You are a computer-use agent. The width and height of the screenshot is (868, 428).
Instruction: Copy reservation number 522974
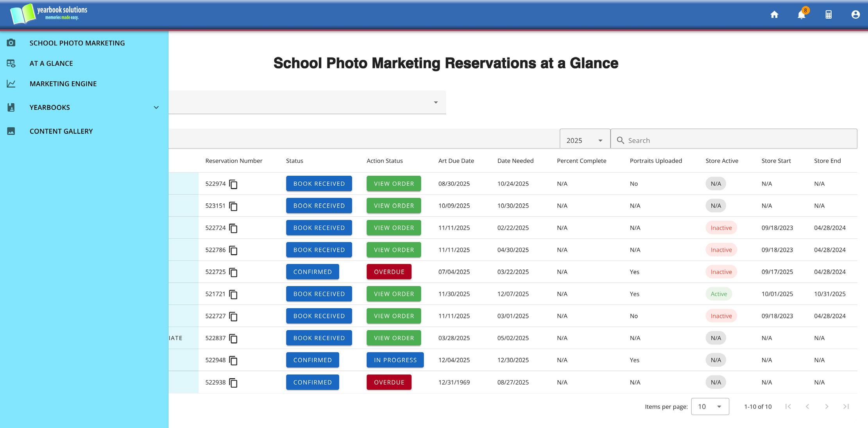tap(233, 184)
